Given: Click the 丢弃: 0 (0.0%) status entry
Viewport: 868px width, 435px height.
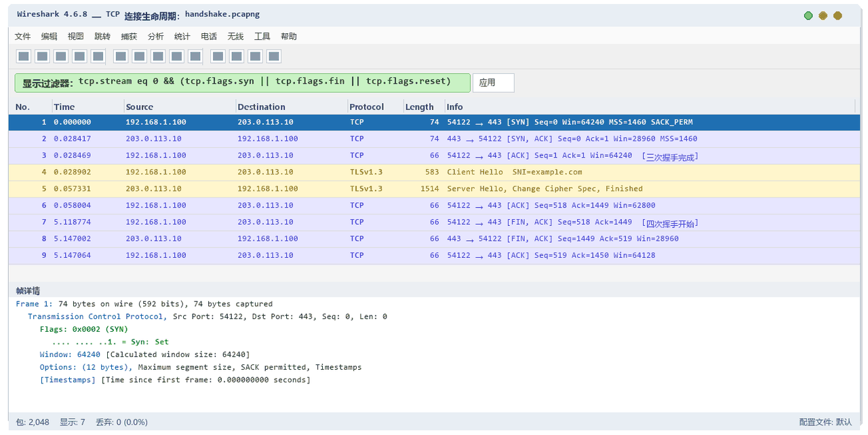Looking at the screenshot, I should (x=122, y=422).
